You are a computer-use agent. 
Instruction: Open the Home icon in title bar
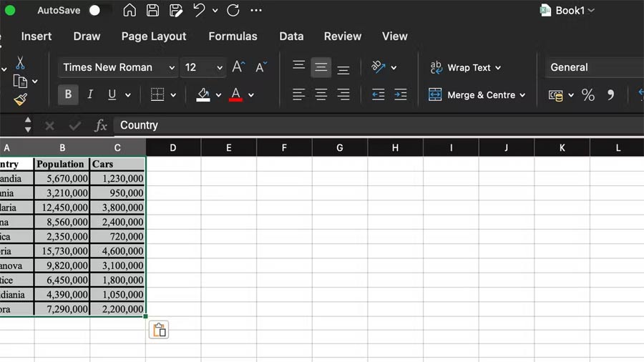[x=130, y=10]
